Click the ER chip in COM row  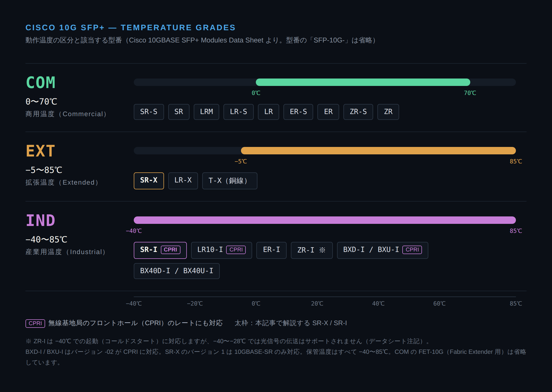[x=328, y=112]
